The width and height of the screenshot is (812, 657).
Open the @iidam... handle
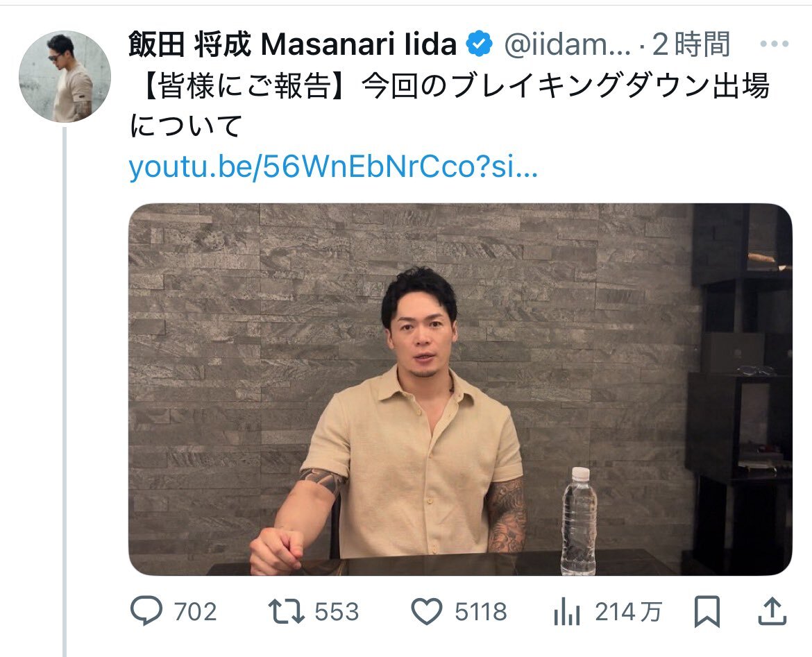pyautogui.click(x=567, y=44)
